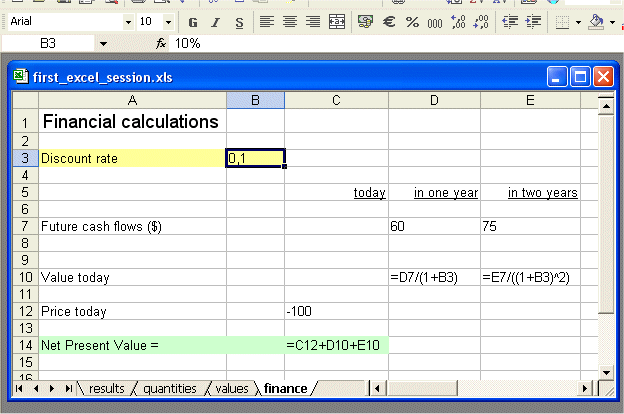Expand the Name Box dropdown arrow
Viewport: 624px width, 414px height.
click(x=102, y=43)
